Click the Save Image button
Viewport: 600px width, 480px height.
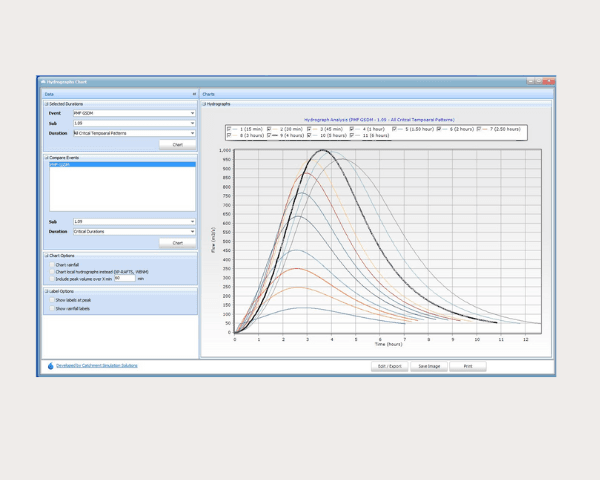429,366
